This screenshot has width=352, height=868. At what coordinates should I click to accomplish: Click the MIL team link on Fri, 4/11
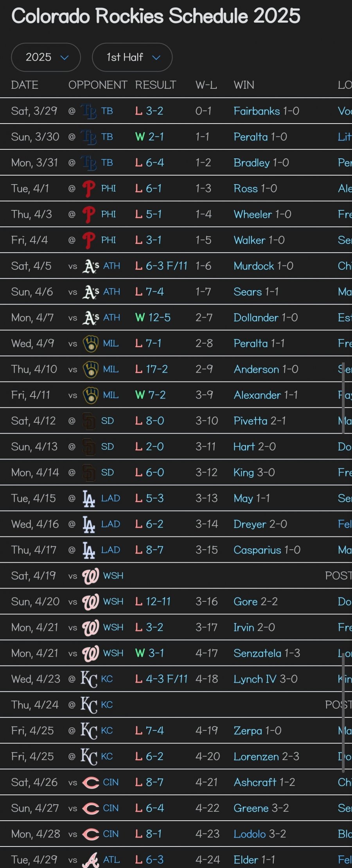(111, 395)
